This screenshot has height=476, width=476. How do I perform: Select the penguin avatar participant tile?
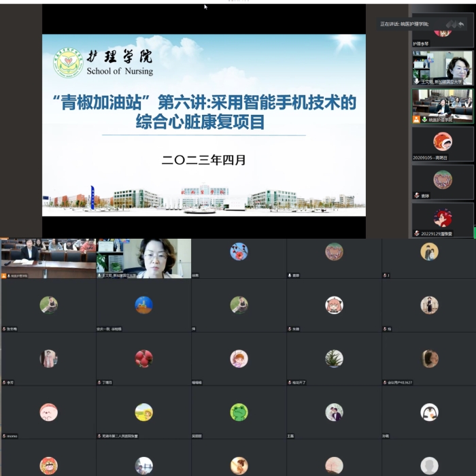(x=428, y=412)
